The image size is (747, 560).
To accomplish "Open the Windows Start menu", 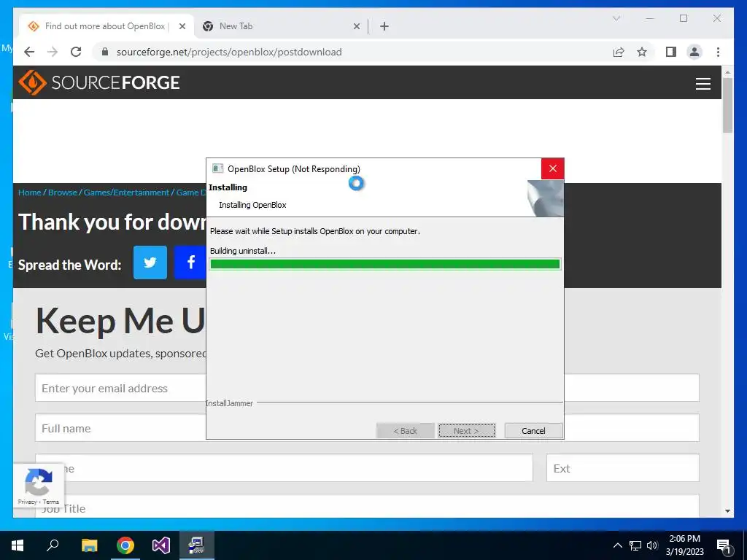I will point(18,545).
